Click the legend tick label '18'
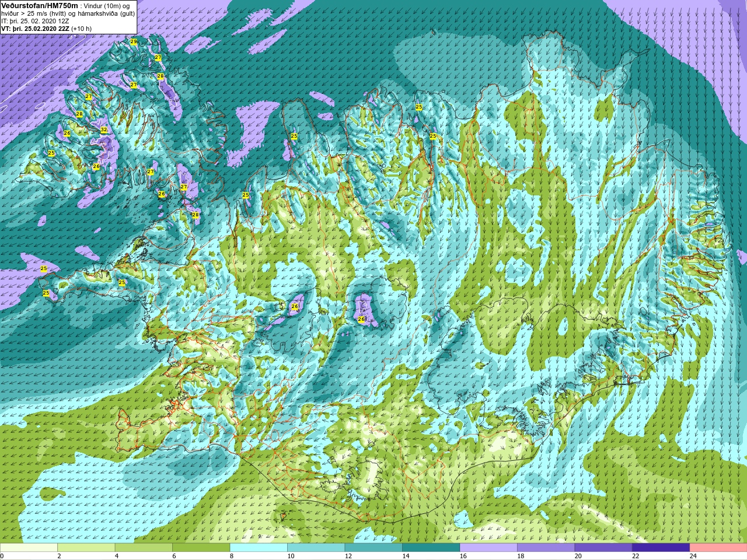The height and width of the screenshot is (560, 747). click(x=521, y=556)
